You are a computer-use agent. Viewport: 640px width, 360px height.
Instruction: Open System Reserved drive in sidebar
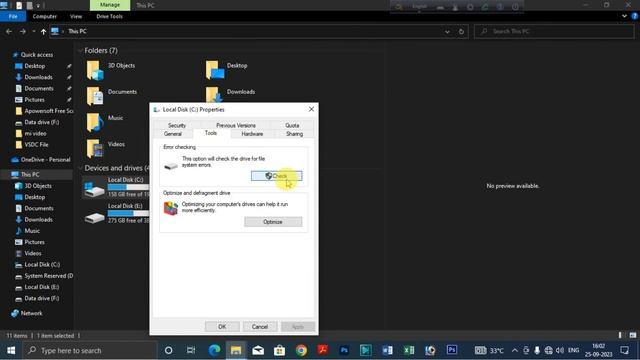coord(49,276)
